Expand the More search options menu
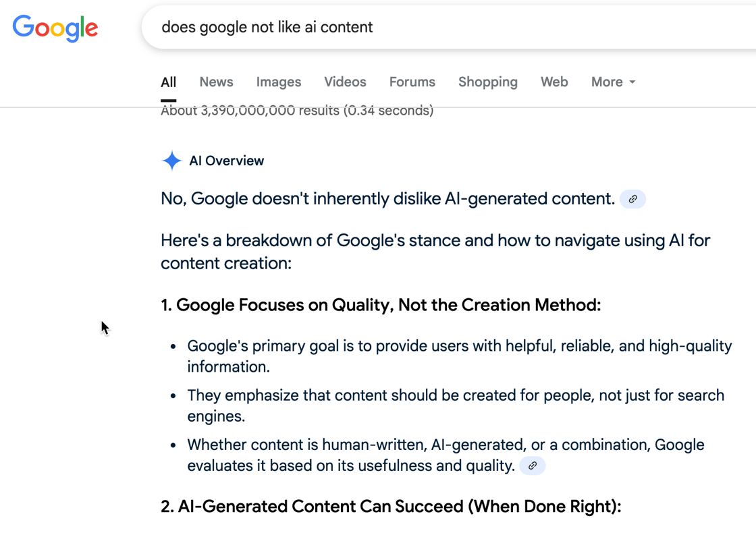Image resolution: width=756 pixels, height=535 pixels. [x=607, y=82]
